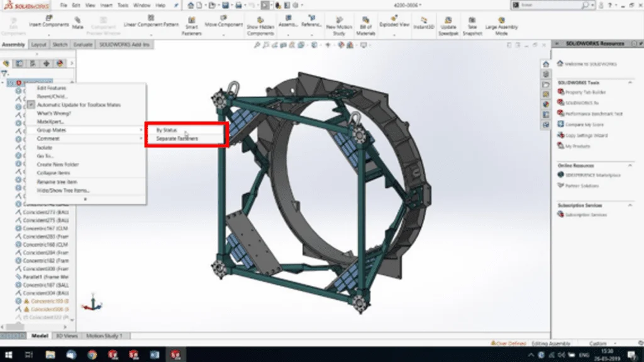Image resolution: width=644 pixels, height=362 pixels.
Task: Collapse the Subscription Services section
Action: tap(630, 206)
